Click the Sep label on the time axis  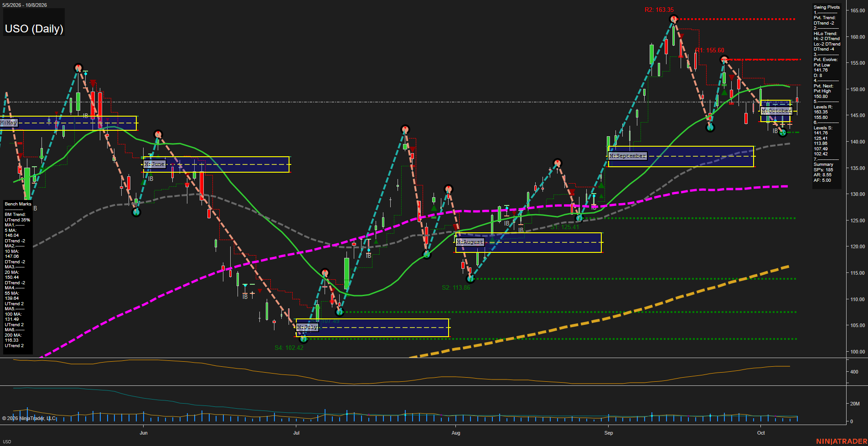point(609,433)
